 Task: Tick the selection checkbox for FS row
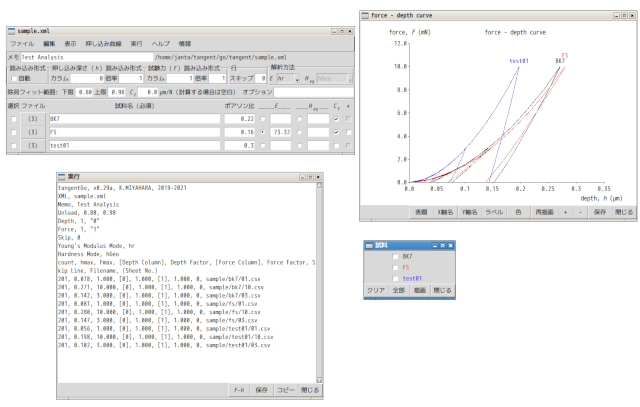click(14, 132)
